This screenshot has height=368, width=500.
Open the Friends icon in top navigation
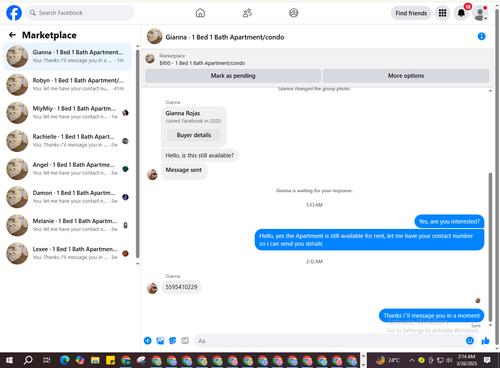point(247,13)
